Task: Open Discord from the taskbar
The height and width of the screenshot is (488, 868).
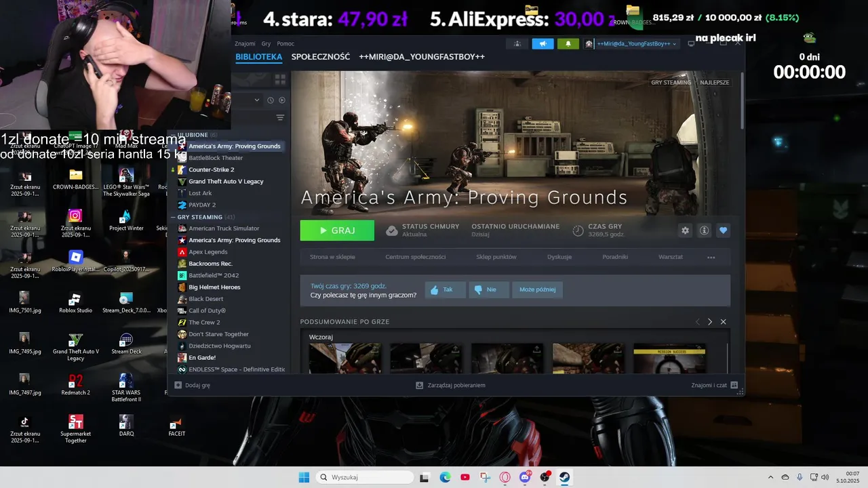Action: 525,477
